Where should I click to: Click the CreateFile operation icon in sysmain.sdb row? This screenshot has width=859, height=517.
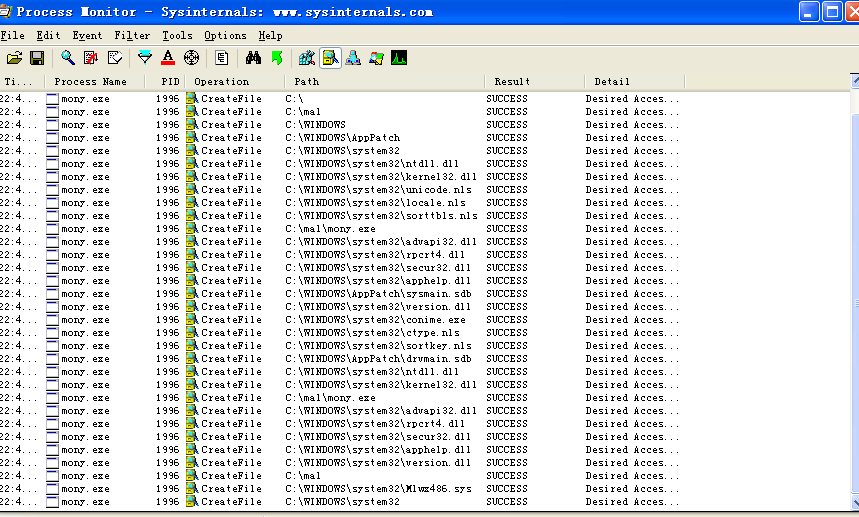192,294
